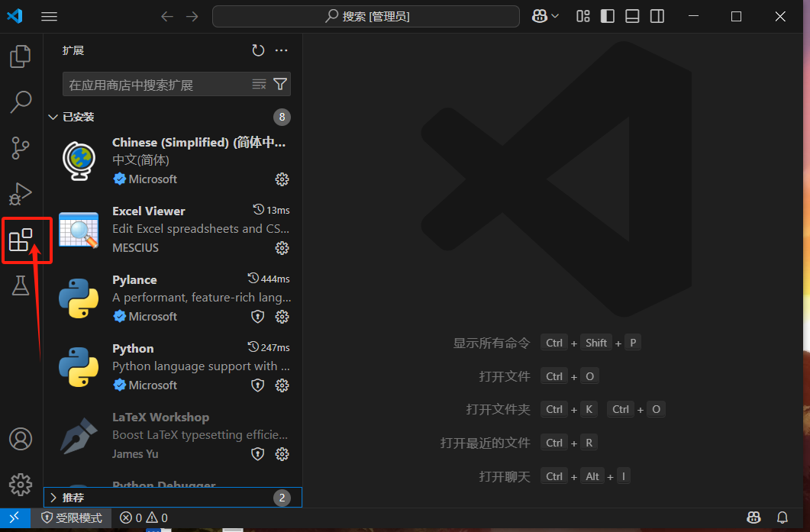Click the 打开文件 shortcut hint

coord(504,376)
